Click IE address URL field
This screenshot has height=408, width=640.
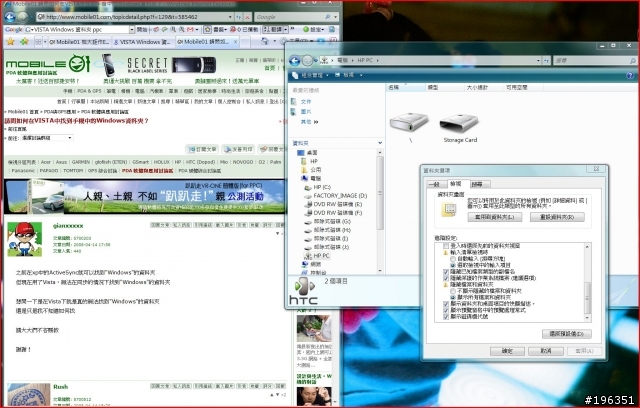tap(131, 17)
